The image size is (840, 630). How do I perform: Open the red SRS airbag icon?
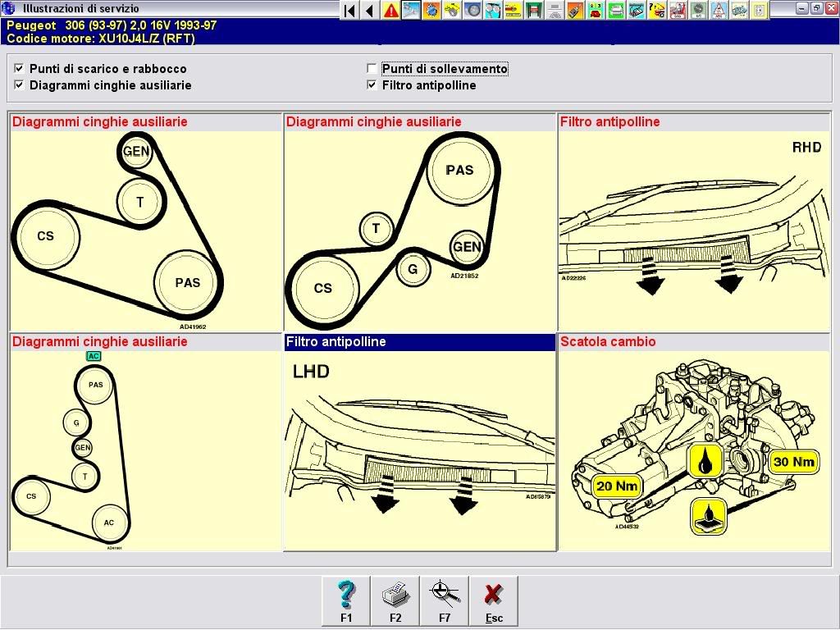click(678, 10)
